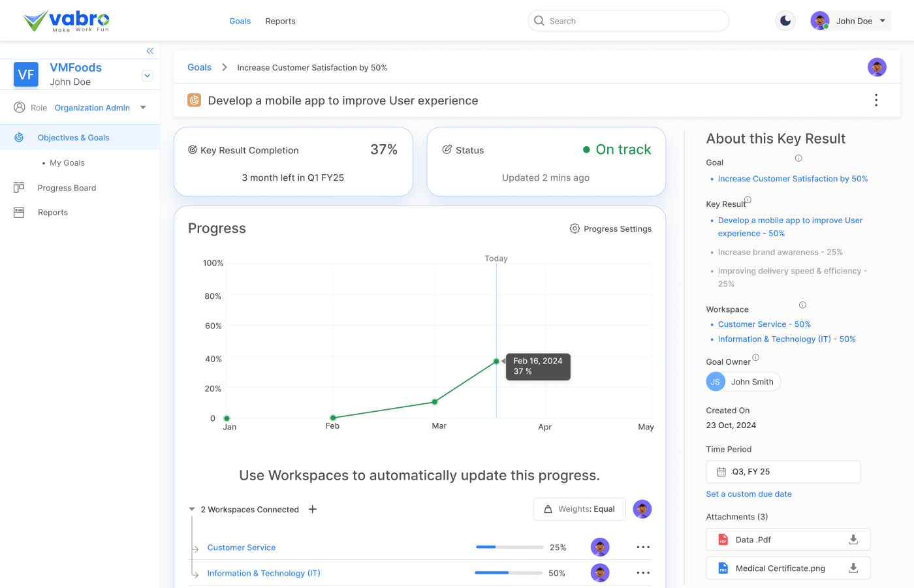Image resolution: width=914 pixels, height=588 pixels.
Task: Open the Reports tab in top navigation
Action: coord(280,21)
